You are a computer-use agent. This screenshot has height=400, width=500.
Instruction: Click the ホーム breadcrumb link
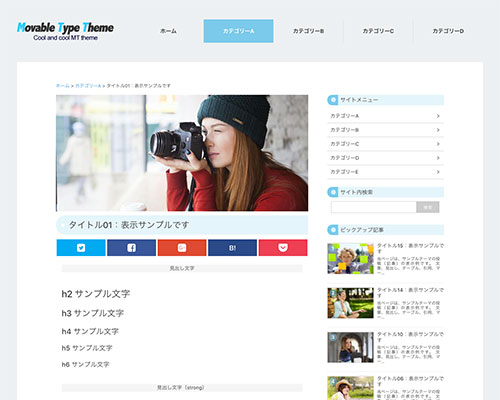pos(63,86)
